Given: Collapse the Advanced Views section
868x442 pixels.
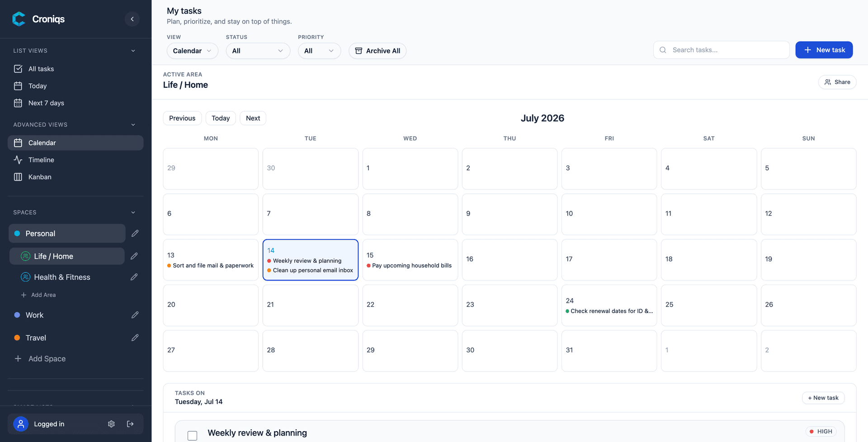Looking at the screenshot, I should coord(133,125).
